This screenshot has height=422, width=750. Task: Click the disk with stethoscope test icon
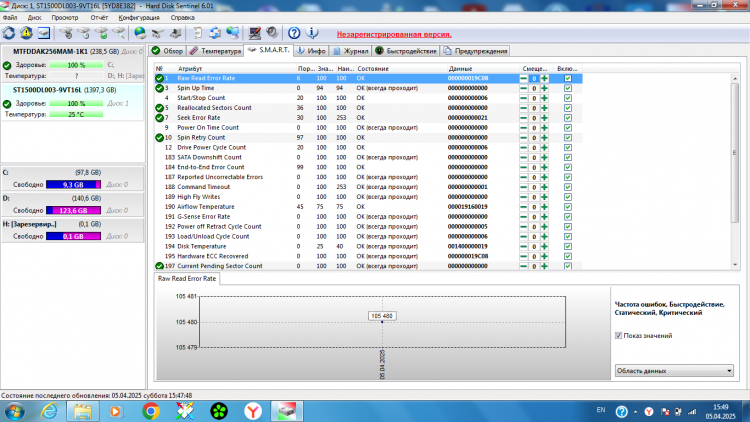pos(66,33)
